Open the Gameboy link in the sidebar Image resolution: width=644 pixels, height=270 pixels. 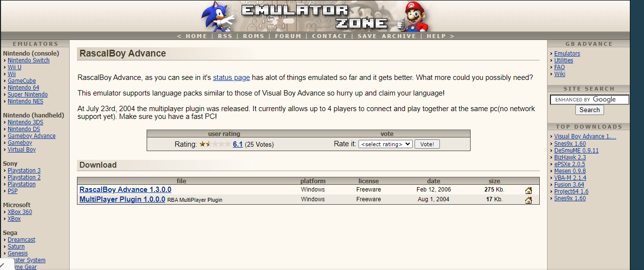[x=20, y=143]
